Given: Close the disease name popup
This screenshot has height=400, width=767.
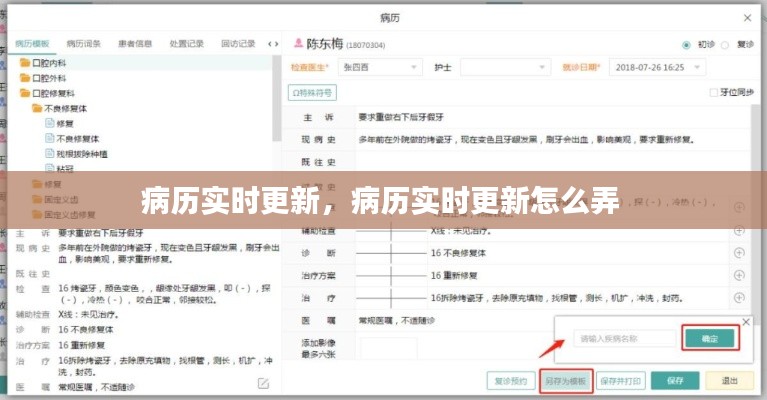Looking at the screenshot, I should [x=745, y=322].
